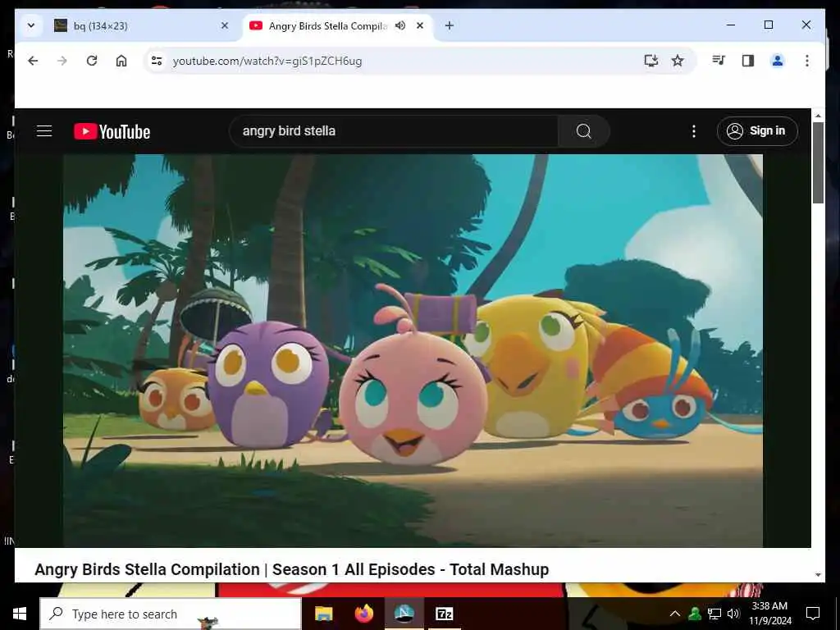Go to YouTube home via logo

point(112,132)
